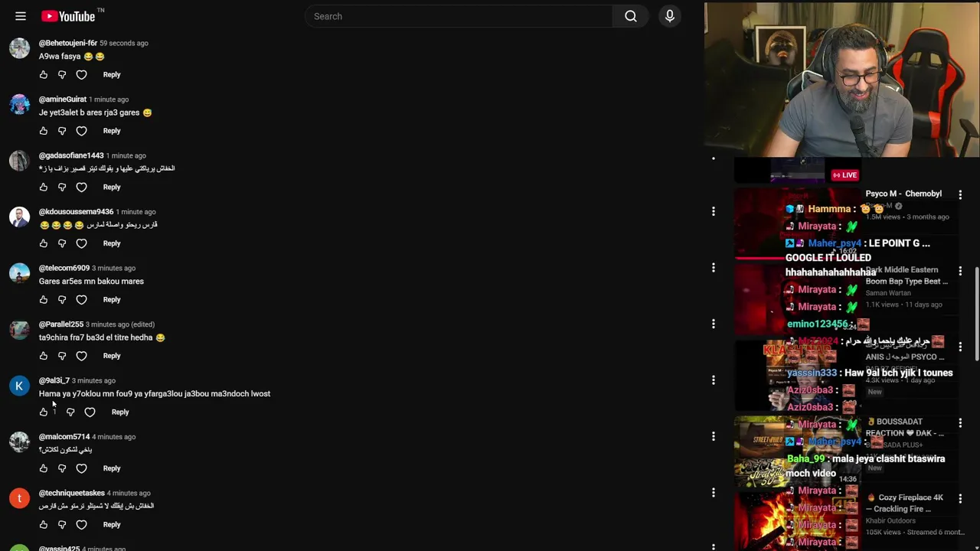Activate voice search microphone
Image resolution: width=980 pixels, height=551 pixels.
click(x=670, y=16)
